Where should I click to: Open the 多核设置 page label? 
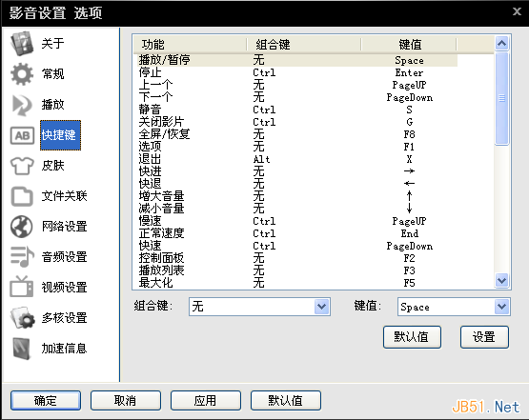pyautogui.click(x=64, y=318)
